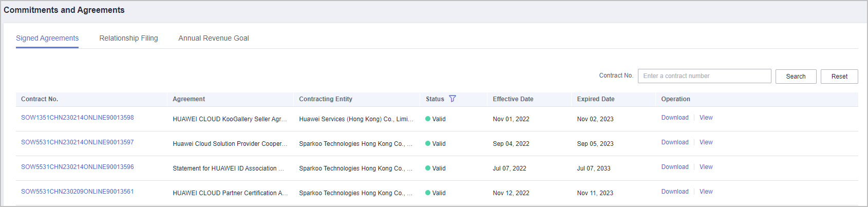View the HUAWEI ID Association statement
This screenshot has height=207, width=868.
706,167
